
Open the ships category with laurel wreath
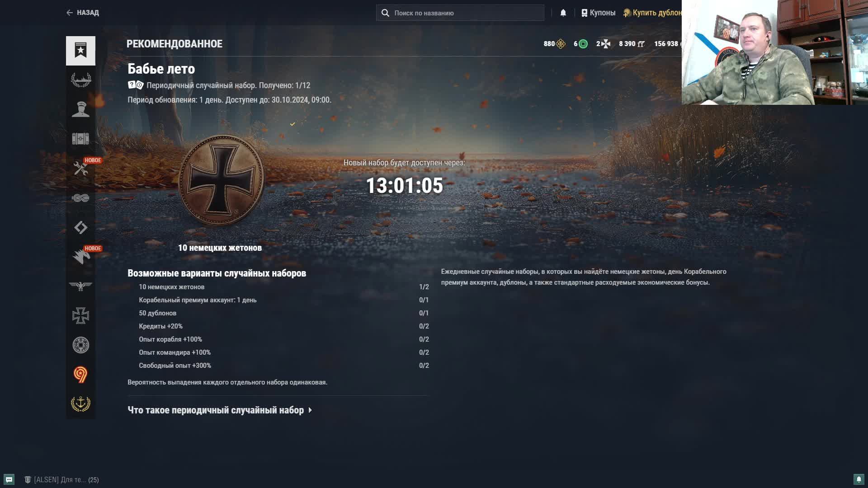80,80
